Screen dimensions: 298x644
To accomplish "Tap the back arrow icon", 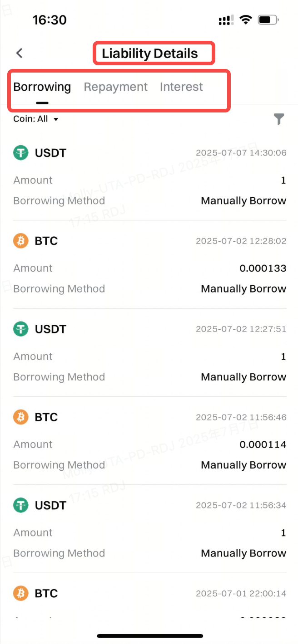I will tap(19, 53).
